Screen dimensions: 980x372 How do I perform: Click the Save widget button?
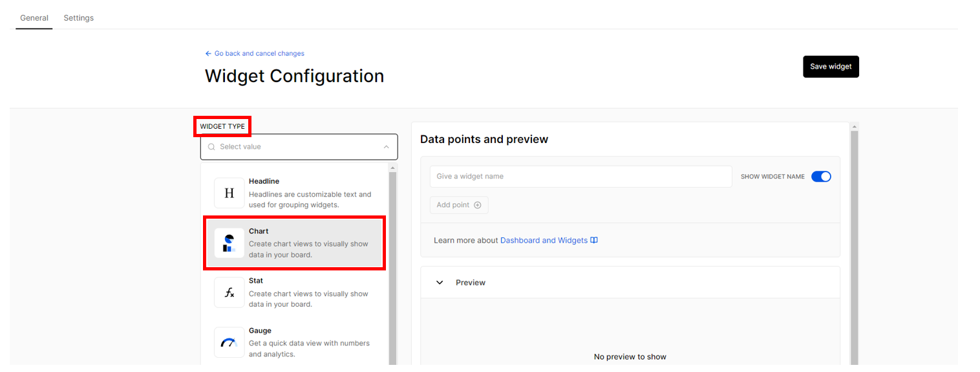(x=831, y=67)
